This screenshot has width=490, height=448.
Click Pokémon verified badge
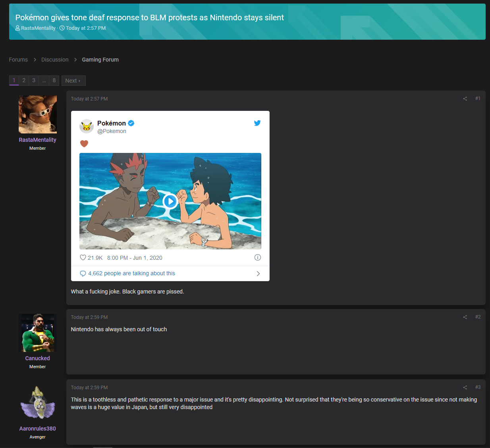click(131, 123)
